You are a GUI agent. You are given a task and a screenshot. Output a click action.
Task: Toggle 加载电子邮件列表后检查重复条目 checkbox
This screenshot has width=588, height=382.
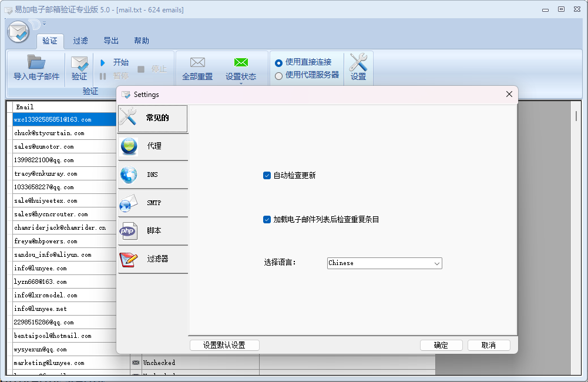[267, 220]
